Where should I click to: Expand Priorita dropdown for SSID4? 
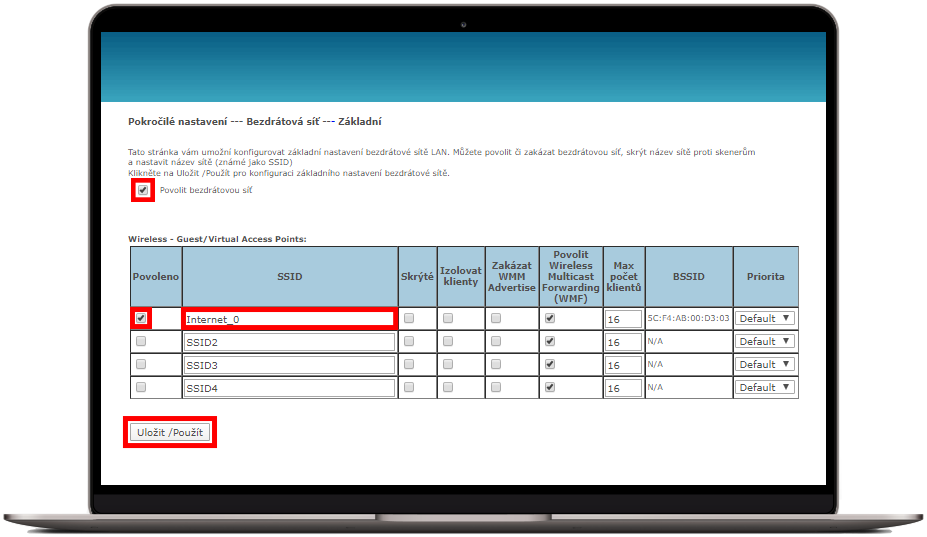click(765, 387)
